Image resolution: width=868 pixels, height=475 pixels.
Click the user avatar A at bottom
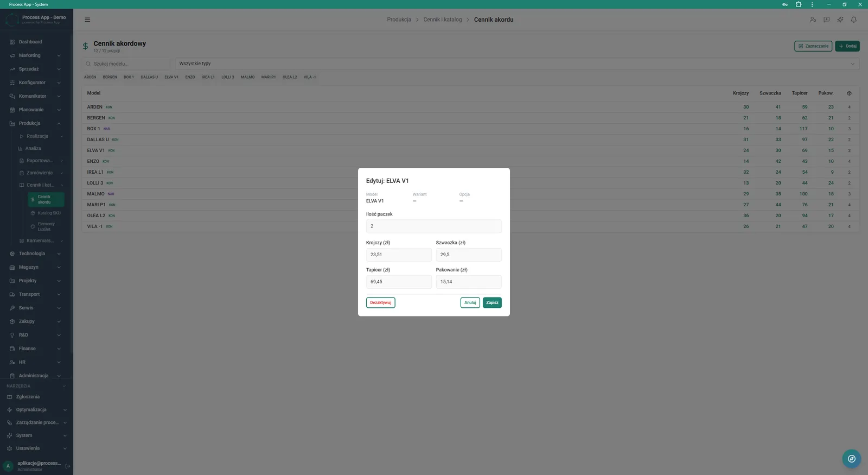click(8, 466)
